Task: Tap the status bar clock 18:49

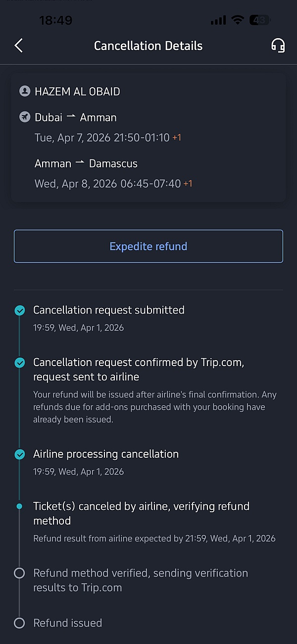Action: [55, 20]
